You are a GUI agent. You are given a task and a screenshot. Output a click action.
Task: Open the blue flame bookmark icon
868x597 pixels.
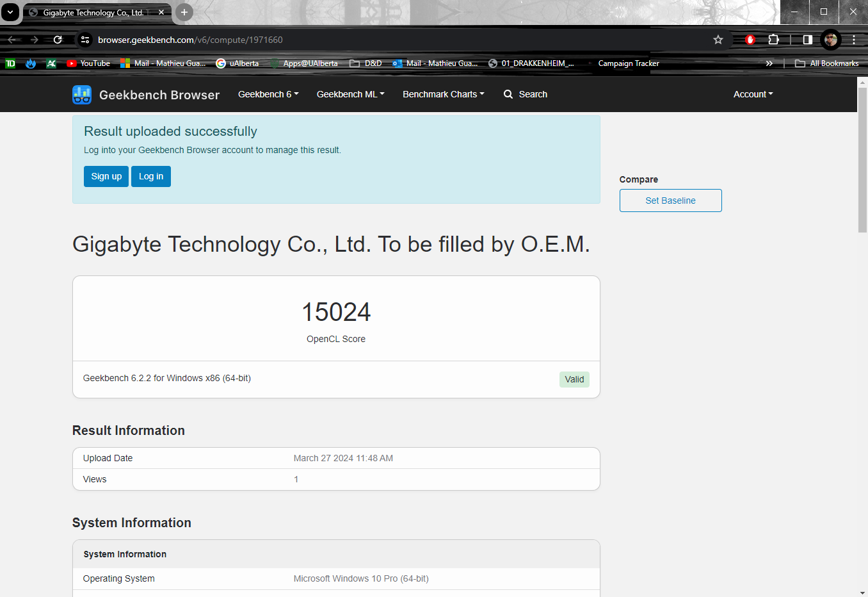31,63
